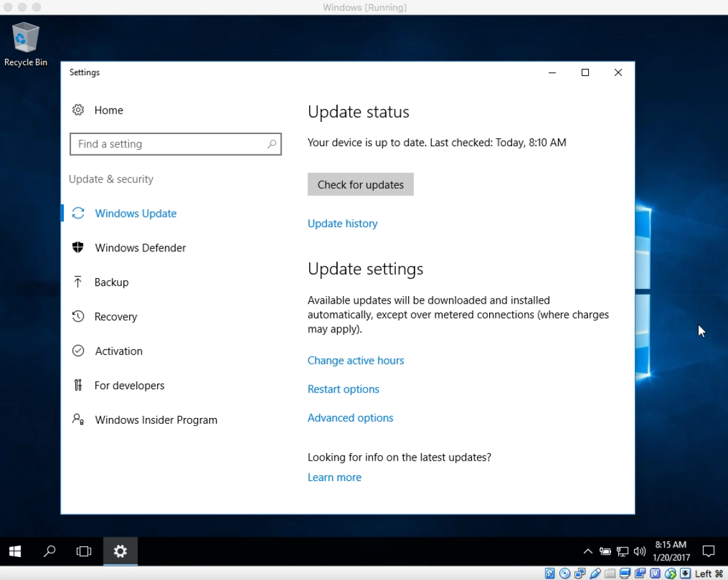Click the taskbar clock showing 8:15 AM
The width and height of the screenshot is (728, 580).
[671, 551]
